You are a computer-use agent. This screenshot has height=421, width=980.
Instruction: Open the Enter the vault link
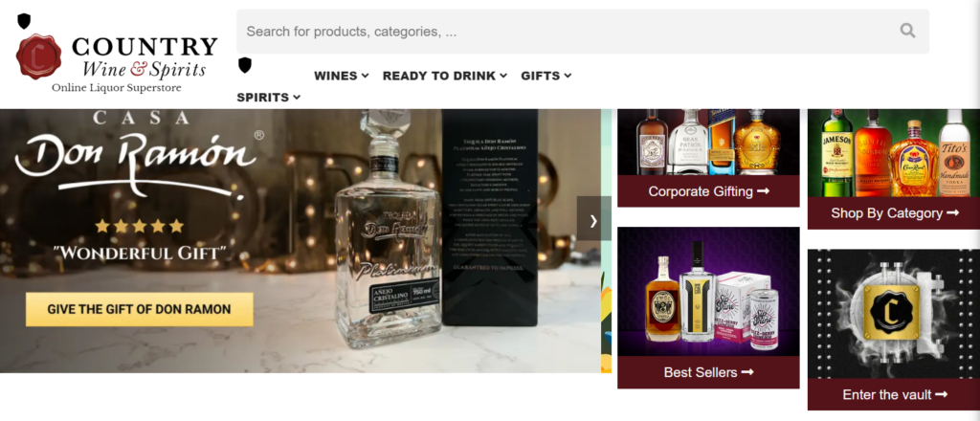coord(894,395)
